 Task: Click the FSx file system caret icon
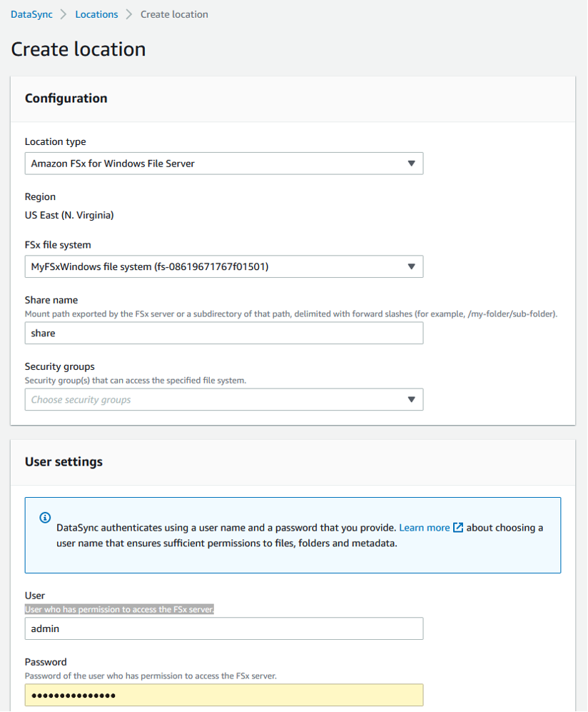pyautogui.click(x=412, y=266)
